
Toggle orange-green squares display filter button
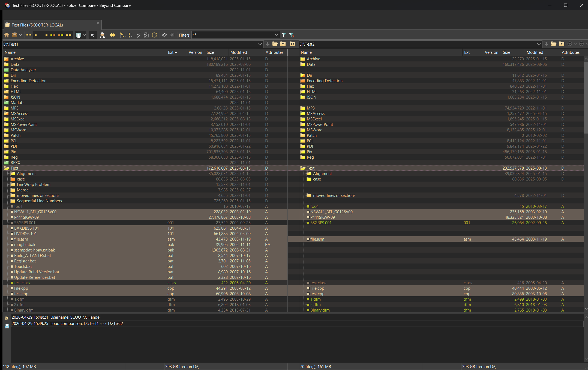click(x=61, y=35)
